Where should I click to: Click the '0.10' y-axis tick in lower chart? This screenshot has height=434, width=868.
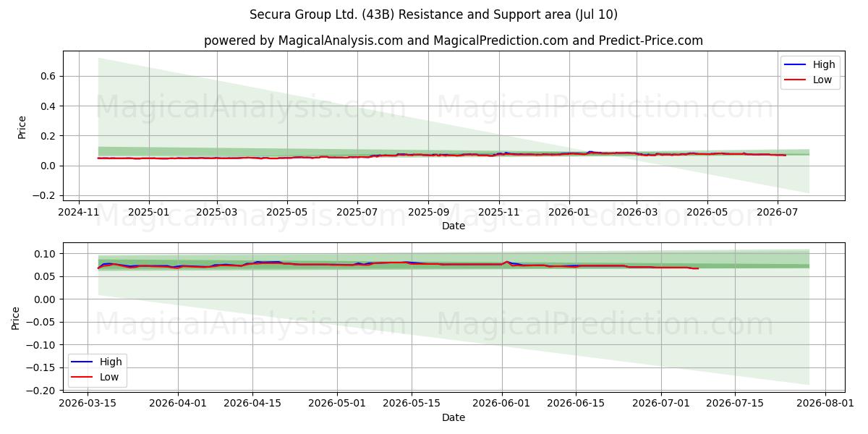(x=46, y=254)
